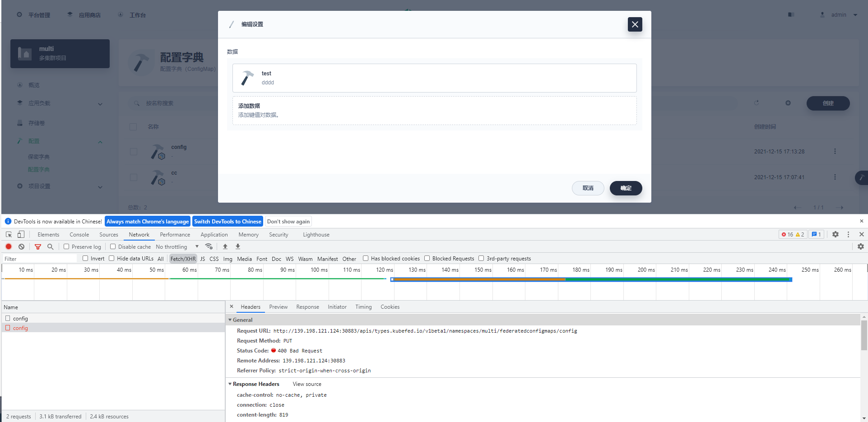868x422 pixels.
Task: Enable Disable cache checkbox
Action: pos(113,246)
